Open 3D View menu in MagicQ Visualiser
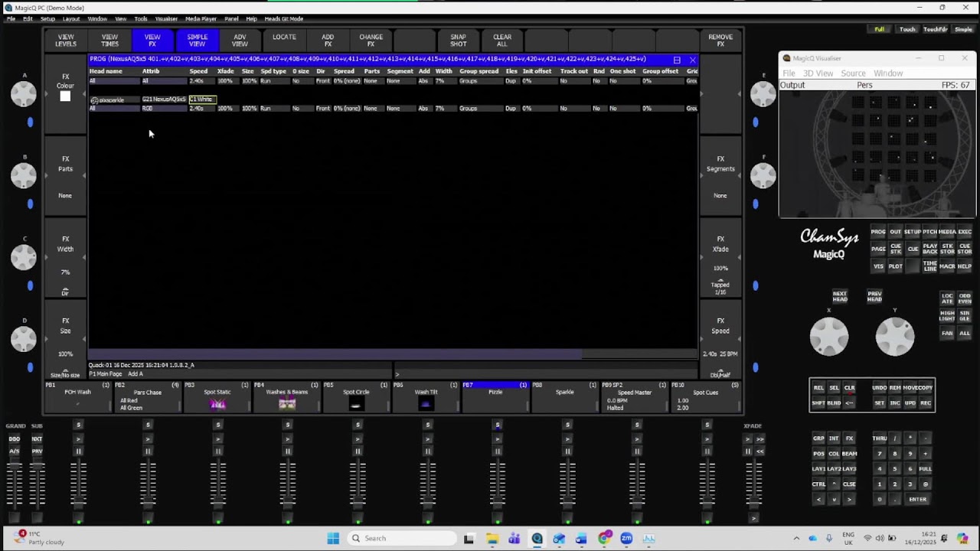 818,73
